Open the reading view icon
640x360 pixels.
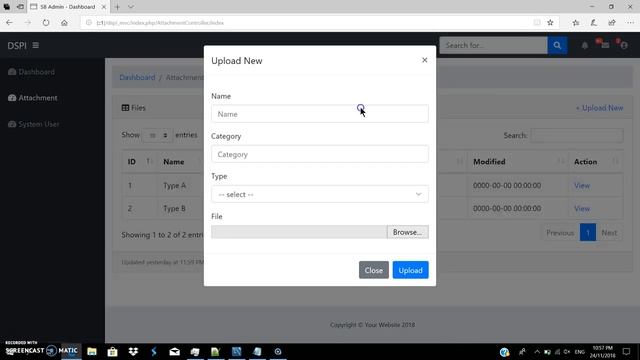(537, 23)
